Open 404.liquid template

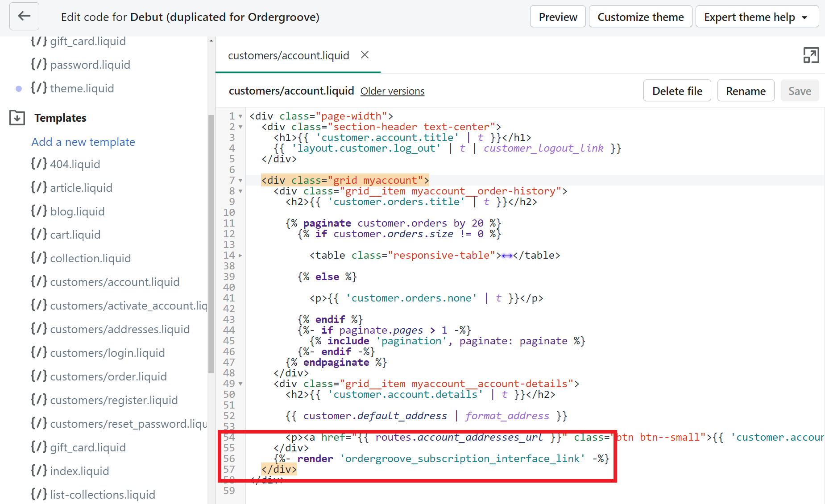(75, 164)
